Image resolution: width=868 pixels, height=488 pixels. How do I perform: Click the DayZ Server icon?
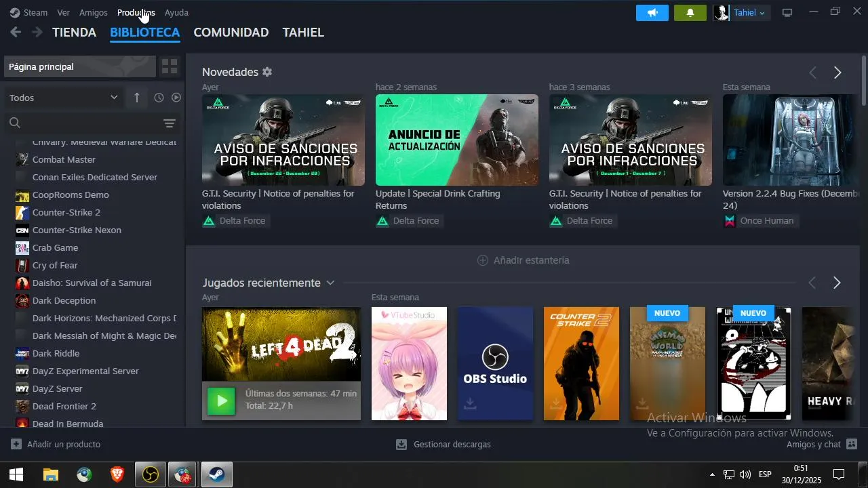click(22, 388)
